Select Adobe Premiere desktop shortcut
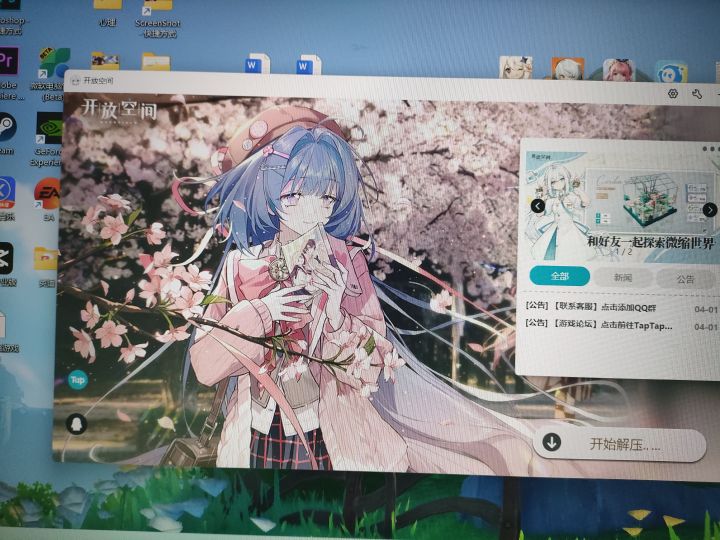 coord(8,71)
